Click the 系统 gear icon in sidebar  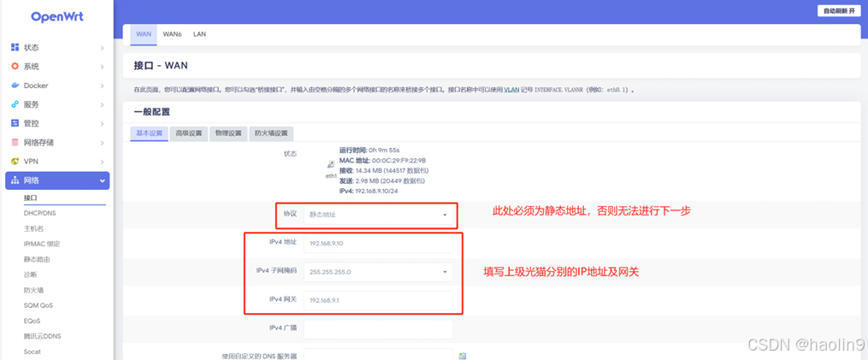click(x=15, y=67)
